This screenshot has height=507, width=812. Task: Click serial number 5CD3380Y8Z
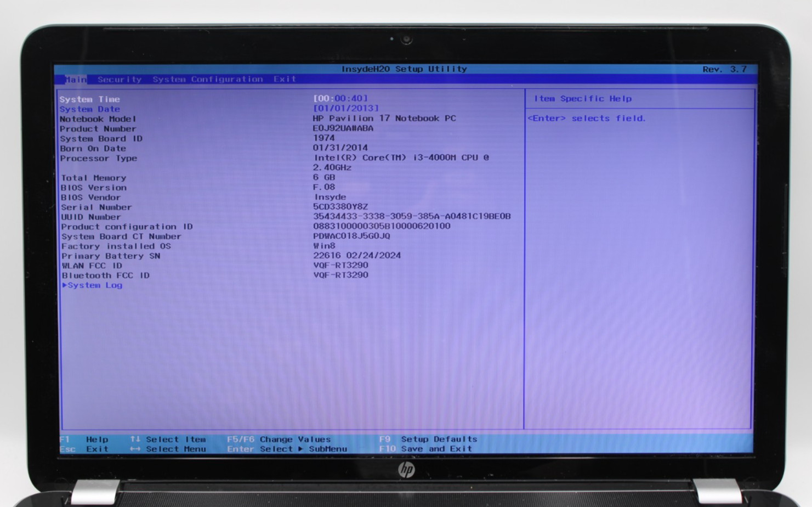point(340,207)
